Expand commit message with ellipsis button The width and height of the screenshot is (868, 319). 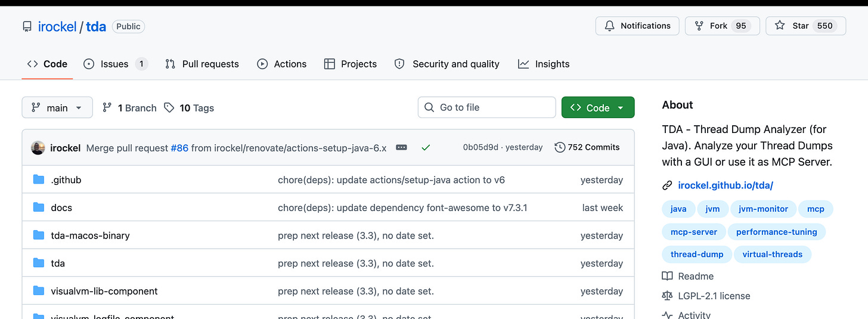(x=401, y=147)
